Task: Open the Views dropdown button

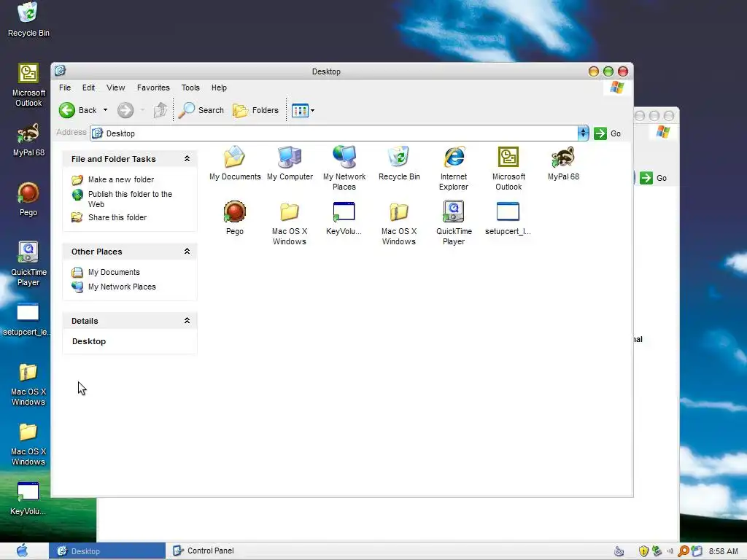Action: (x=303, y=111)
